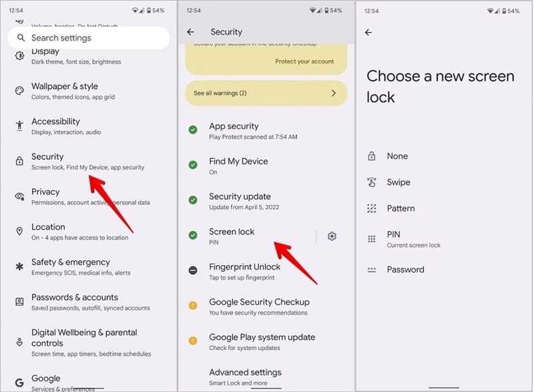
Task: Tap green check icon beside Security update
Action: (193, 200)
